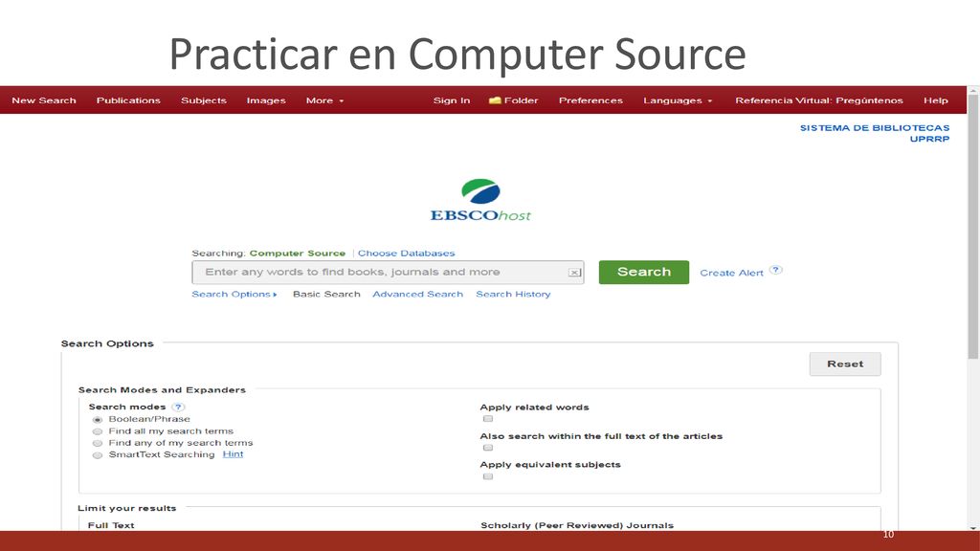Select Find all my search terms
Viewport: 980px width, 551px height.
[x=98, y=431]
